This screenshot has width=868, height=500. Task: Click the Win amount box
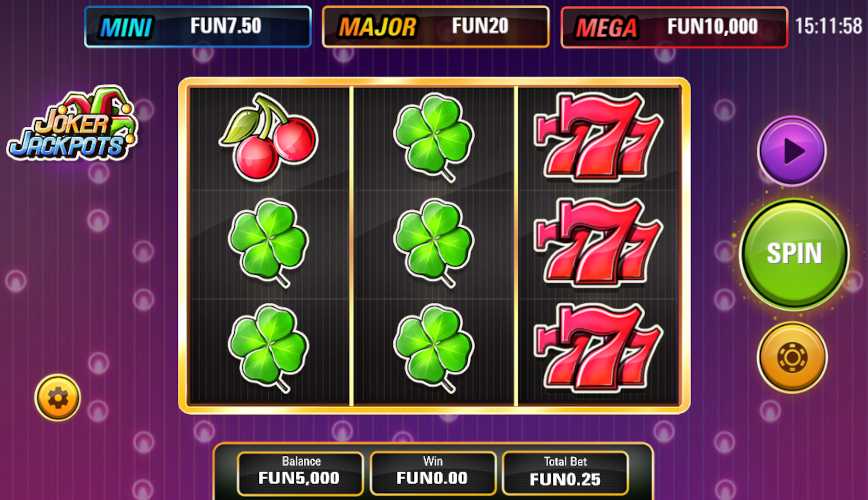click(x=433, y=472)
